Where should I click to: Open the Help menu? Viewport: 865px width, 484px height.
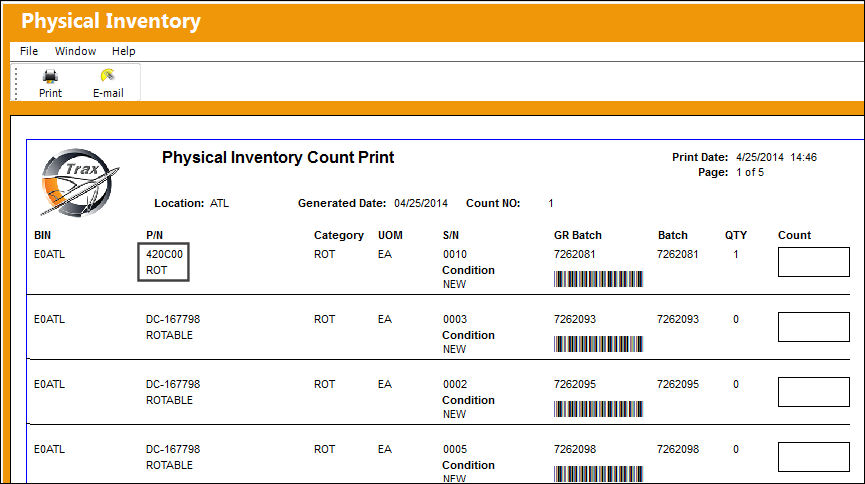tap(124, 51)
